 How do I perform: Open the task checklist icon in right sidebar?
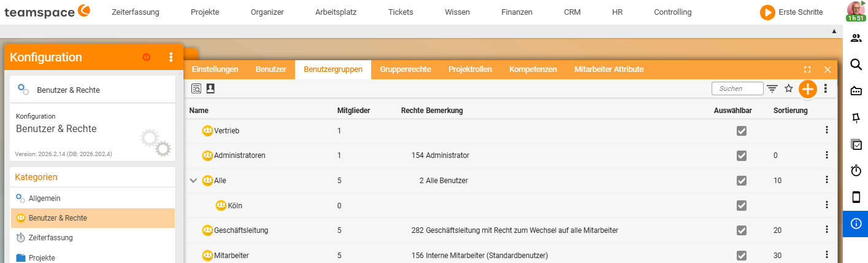tap(856, 144)
